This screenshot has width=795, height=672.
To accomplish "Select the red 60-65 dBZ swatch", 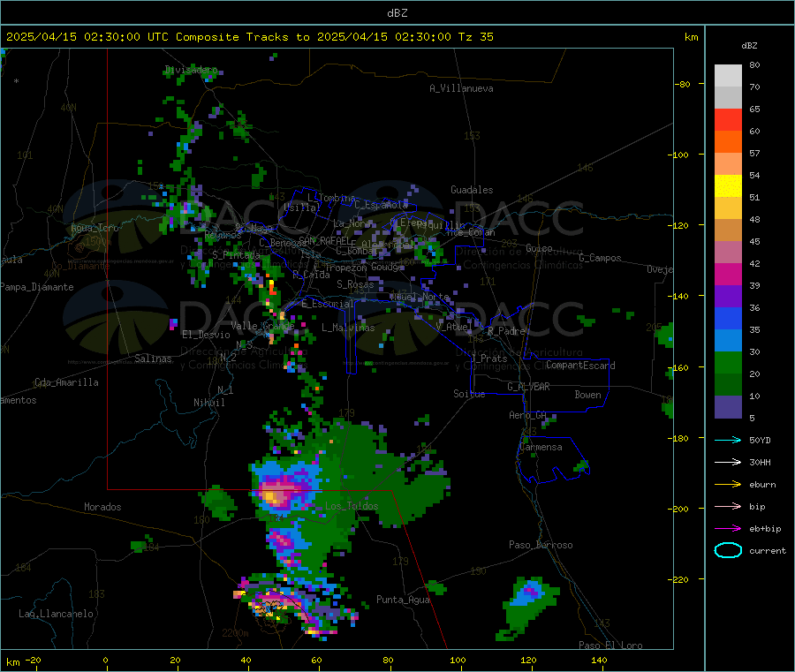I will 728,119.
